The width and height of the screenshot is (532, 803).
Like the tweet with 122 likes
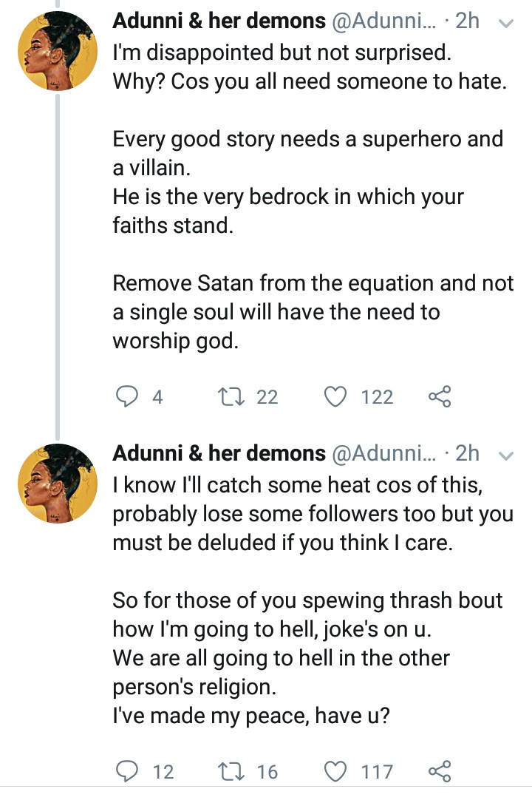336,397
